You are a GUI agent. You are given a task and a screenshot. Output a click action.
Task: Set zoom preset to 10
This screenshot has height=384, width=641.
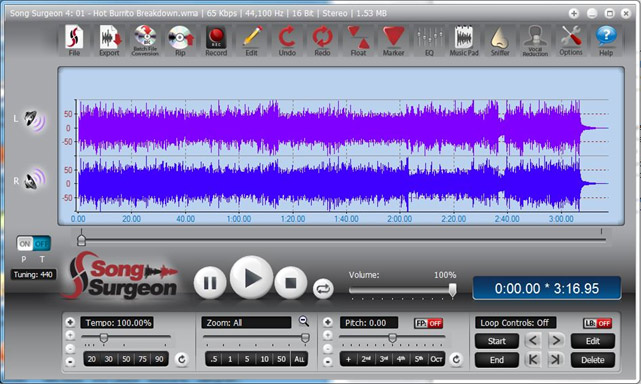tap(264, 359)
